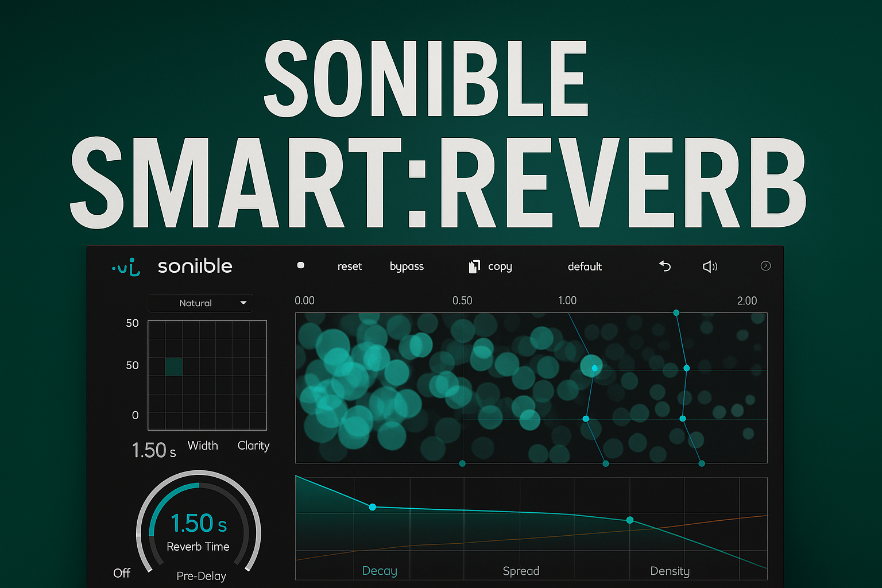Click the white record dot icon
Screen dimensions: 882x588
(x=300, y=265)
